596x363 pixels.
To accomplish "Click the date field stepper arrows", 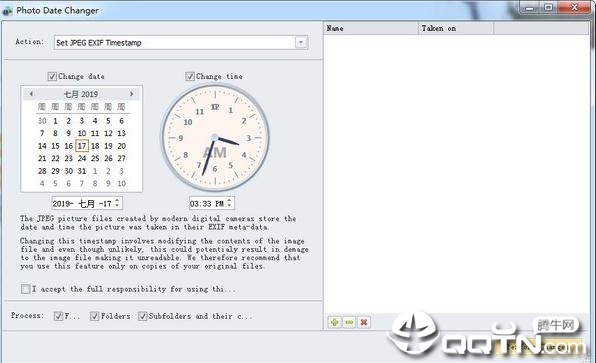I will [117, 203].
